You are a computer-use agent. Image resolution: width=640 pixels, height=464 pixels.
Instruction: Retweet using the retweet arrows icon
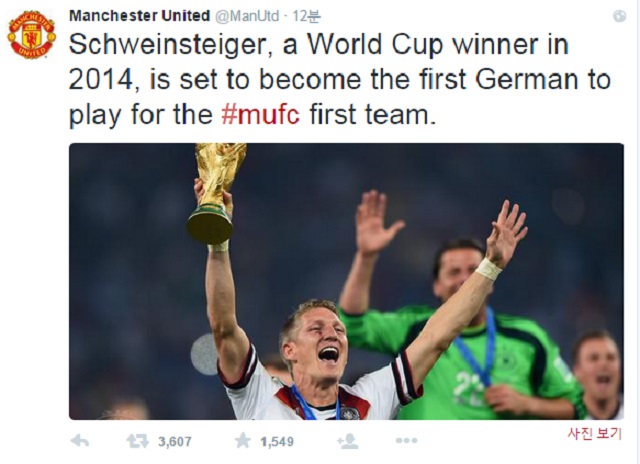pos(137,440)
